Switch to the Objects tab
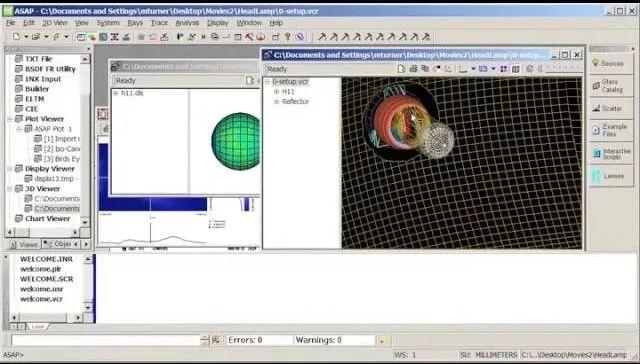 (57, 244)
